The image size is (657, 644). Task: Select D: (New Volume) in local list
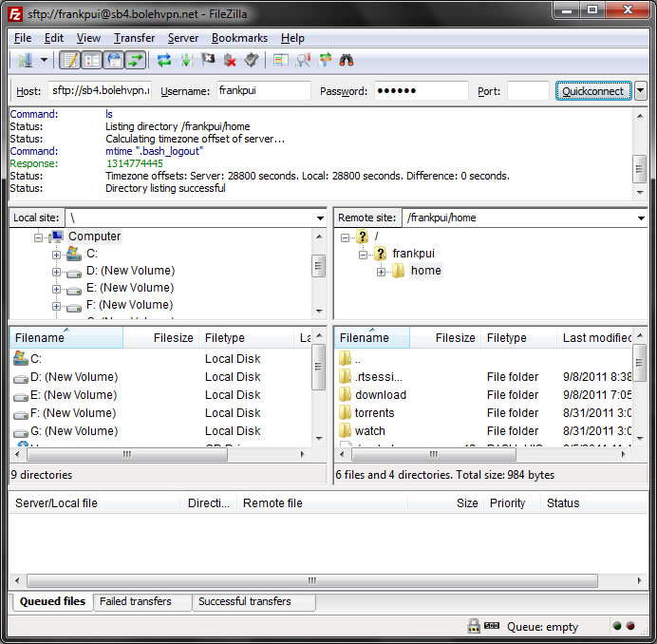[x=74, y=377]
